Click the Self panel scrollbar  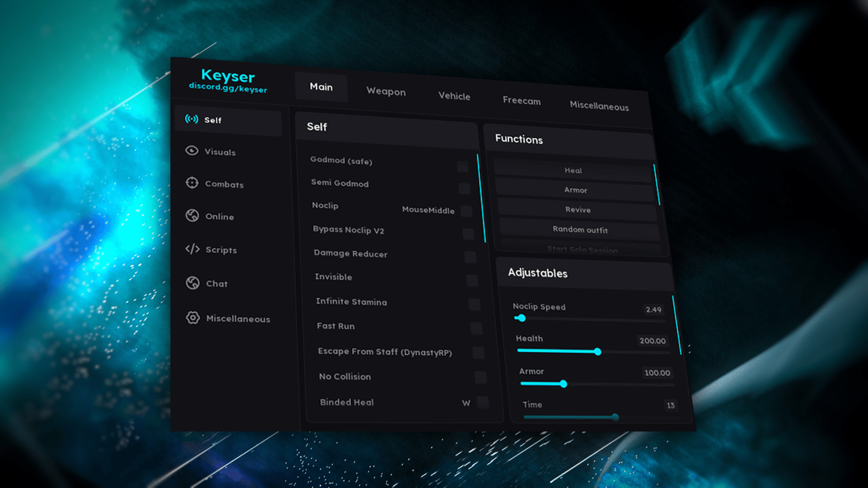click(x=481, y=198)
